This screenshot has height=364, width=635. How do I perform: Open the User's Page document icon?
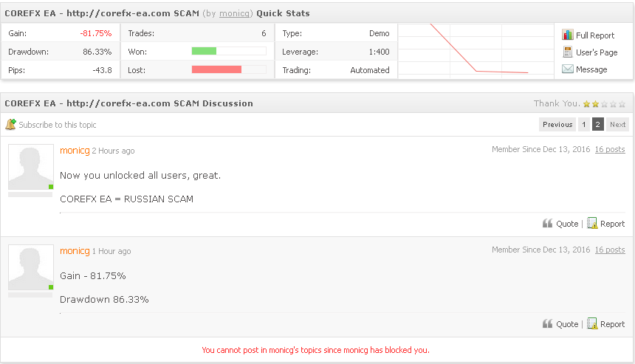point(567,52)
